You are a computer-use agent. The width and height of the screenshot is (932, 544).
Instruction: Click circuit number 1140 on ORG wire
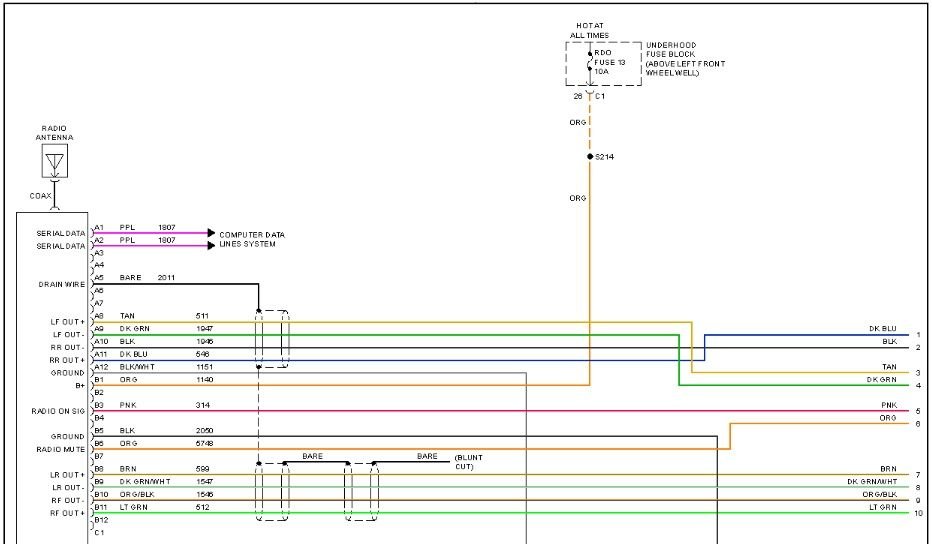[206, 380]
